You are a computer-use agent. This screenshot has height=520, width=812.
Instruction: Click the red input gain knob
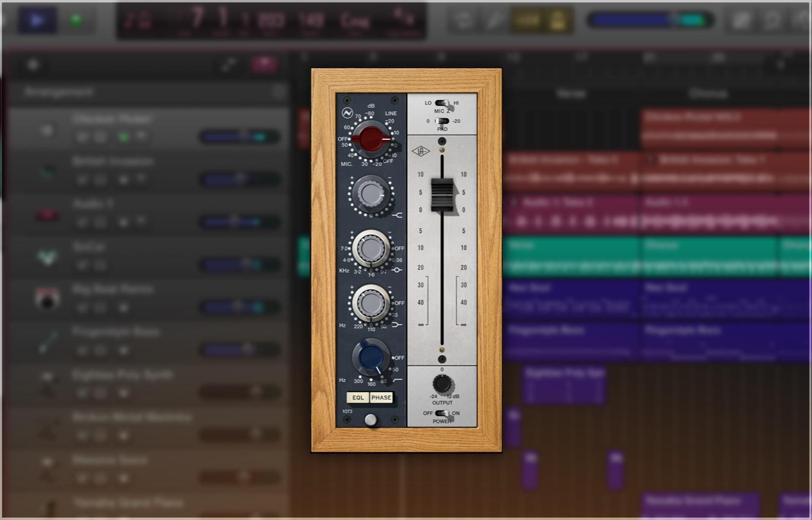coord(371,139)
